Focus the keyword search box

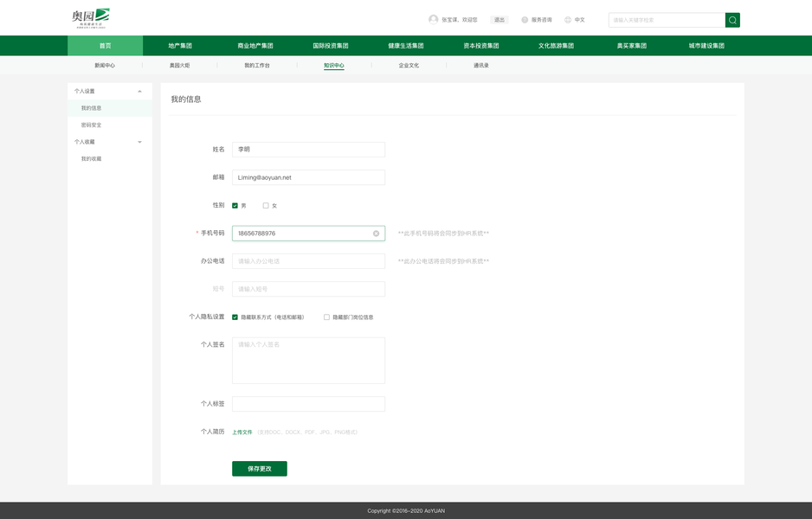coord(667,20)
